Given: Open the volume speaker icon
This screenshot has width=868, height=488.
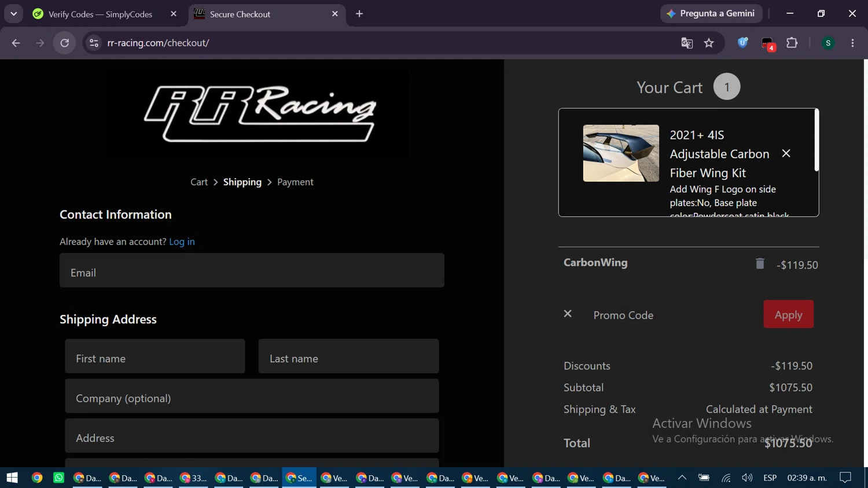Looking at the screenshot, I should click(747, 478).
